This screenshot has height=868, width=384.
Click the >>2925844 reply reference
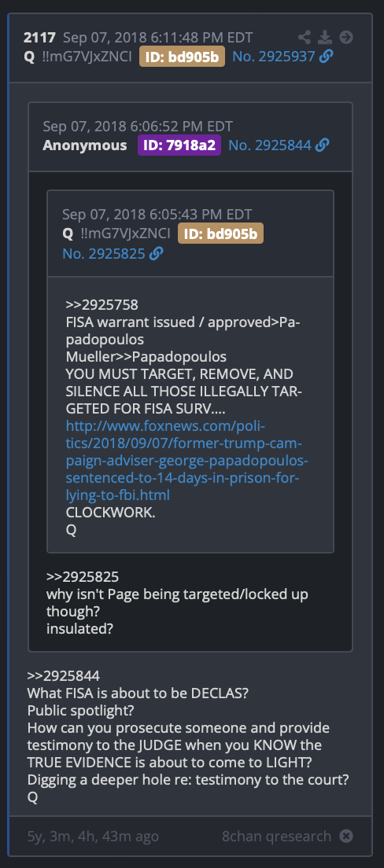pos(64,676)
